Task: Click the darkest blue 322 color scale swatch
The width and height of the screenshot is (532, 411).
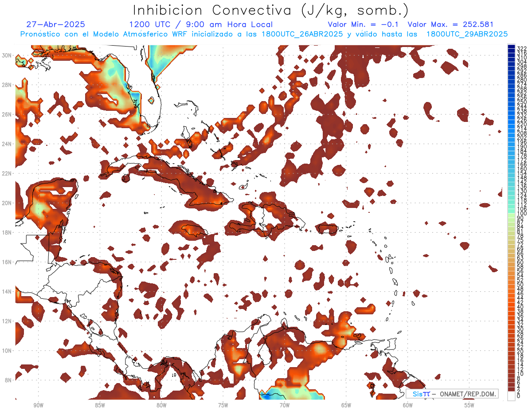Action: pyautogui.click(x=511, y=47)
